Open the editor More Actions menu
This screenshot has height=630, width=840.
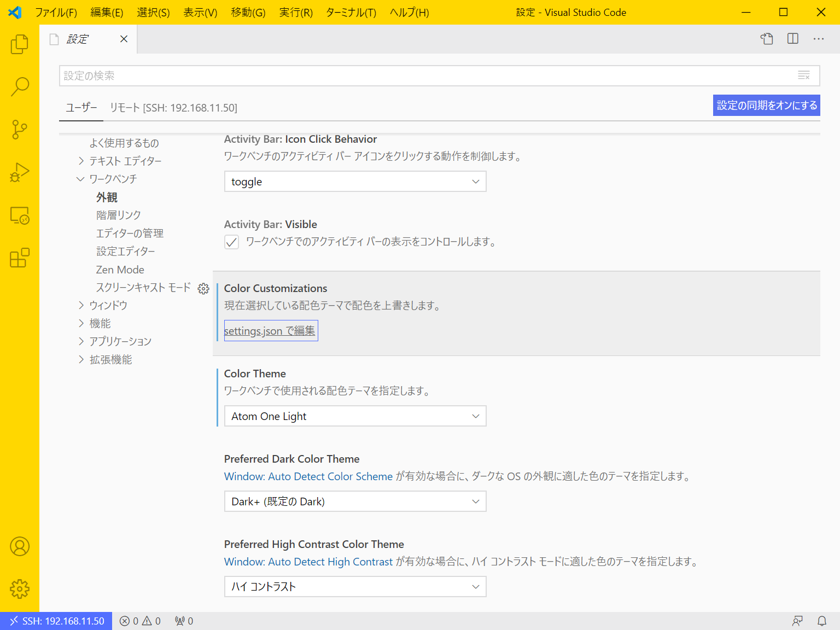[x=819, y=39]
